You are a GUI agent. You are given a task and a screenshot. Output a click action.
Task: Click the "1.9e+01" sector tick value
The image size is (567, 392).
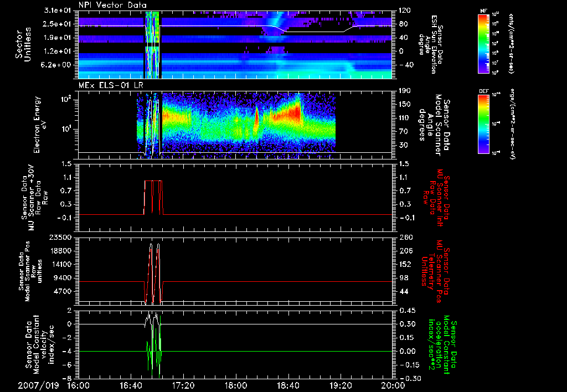(58, 38)
